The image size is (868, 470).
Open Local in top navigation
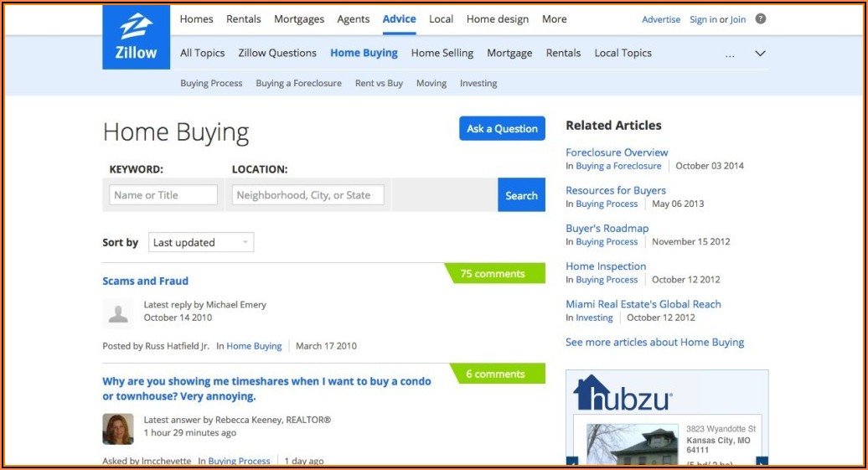point(442,18)
